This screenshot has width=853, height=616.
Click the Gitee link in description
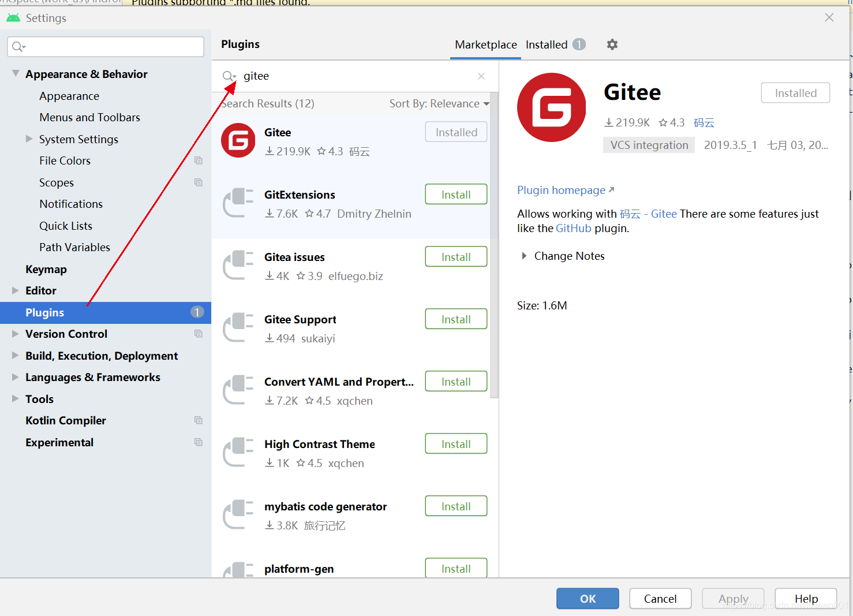pos(664,214)
